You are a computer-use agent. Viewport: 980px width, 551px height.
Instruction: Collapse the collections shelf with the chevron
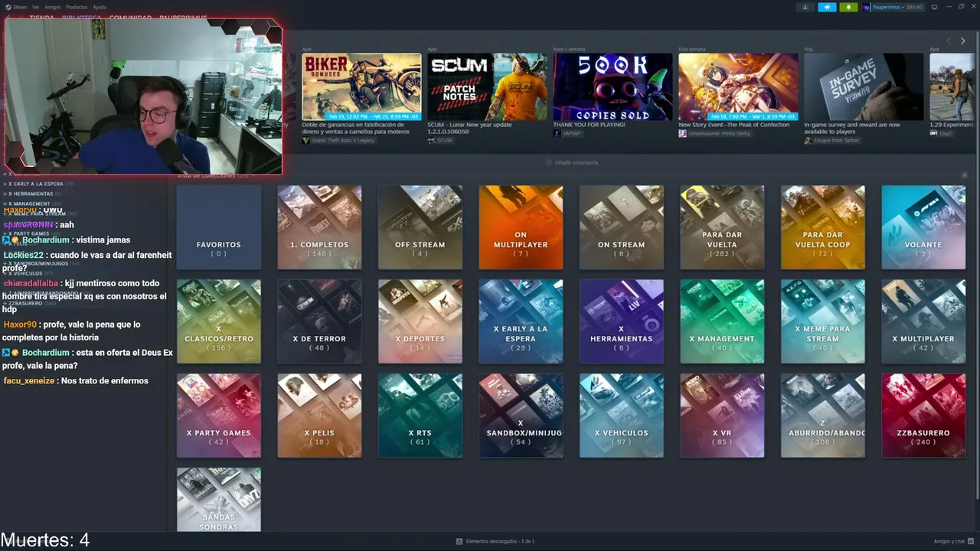[964, 175]
